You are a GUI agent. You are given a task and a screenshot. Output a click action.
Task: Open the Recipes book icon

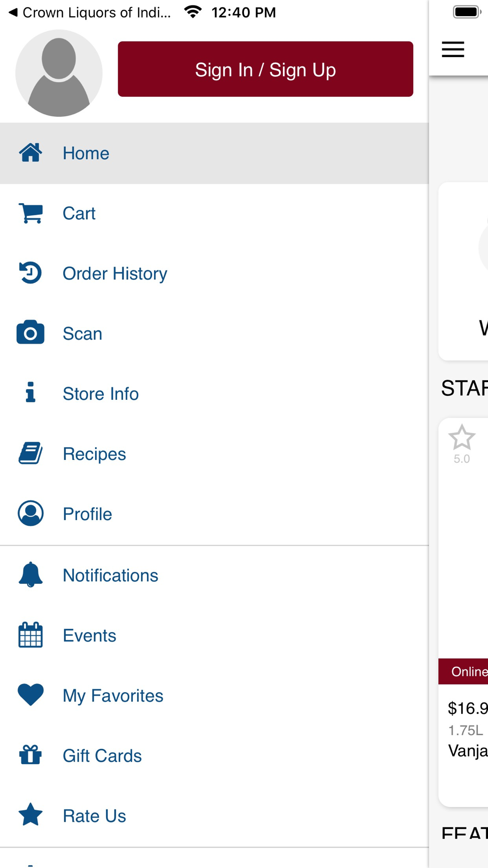pos(30,454)
